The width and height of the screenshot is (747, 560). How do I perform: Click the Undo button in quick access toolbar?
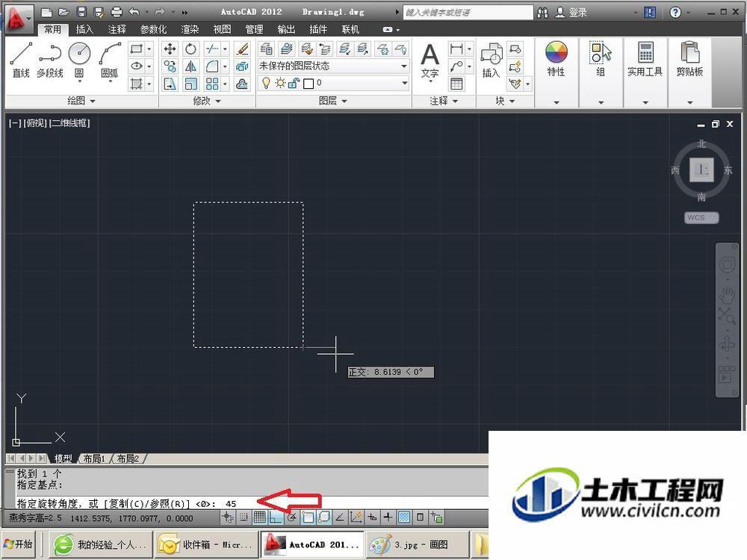[x=134, y=12]
